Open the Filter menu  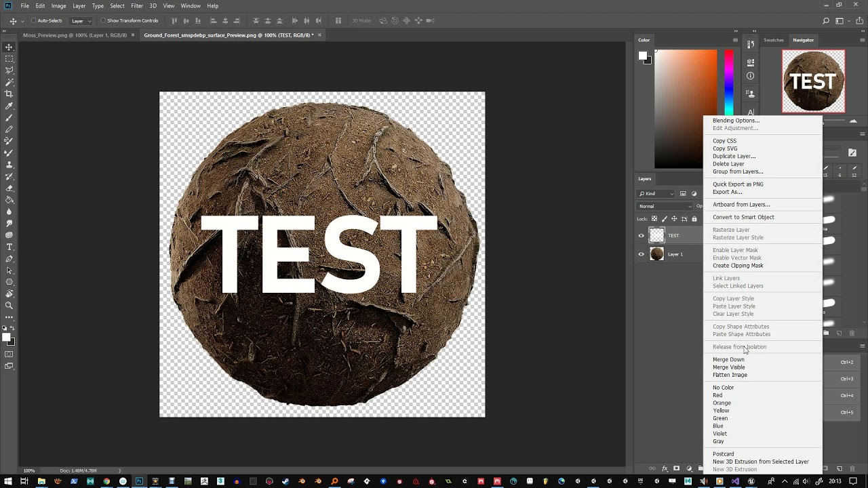point(137,5)
